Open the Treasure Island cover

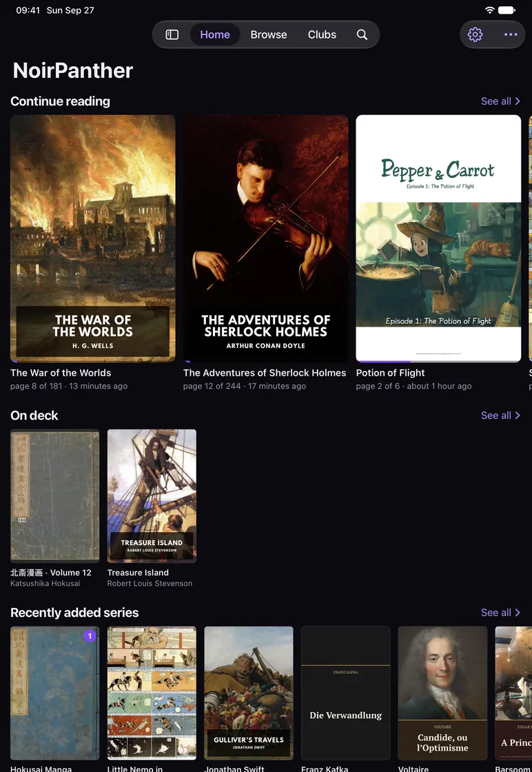[x=152, y=496]
